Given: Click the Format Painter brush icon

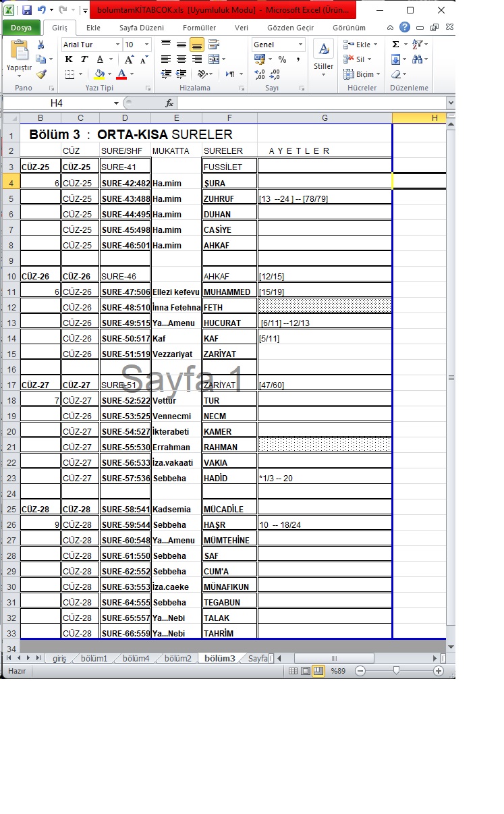Looking at the screenshot, I should point(41,74).
